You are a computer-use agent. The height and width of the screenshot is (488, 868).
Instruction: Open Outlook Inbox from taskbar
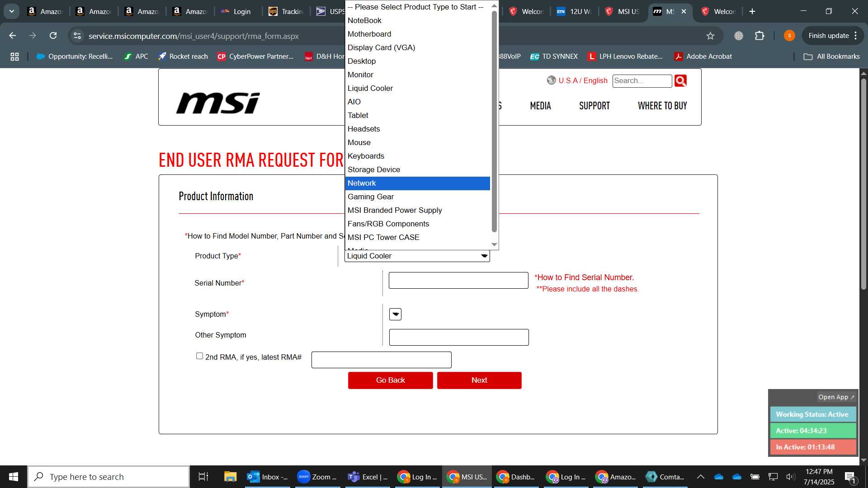[268, 477]
